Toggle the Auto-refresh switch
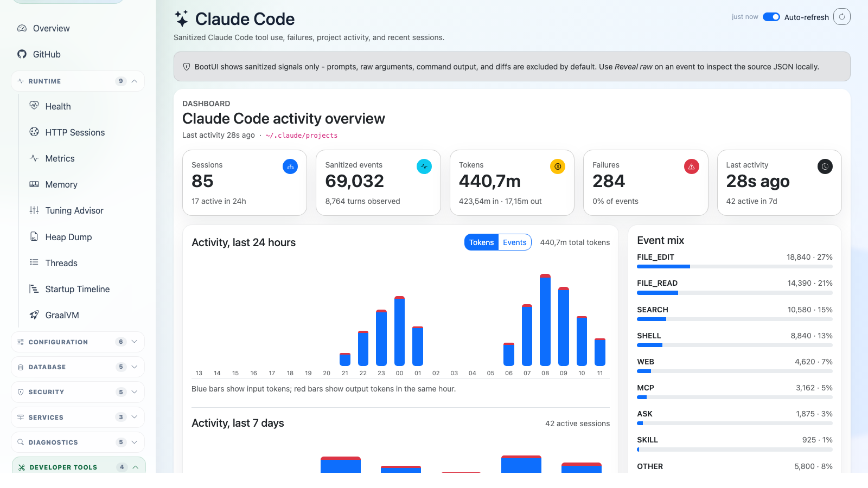This screenshot has width=868, height=488. tap(771, 17)
